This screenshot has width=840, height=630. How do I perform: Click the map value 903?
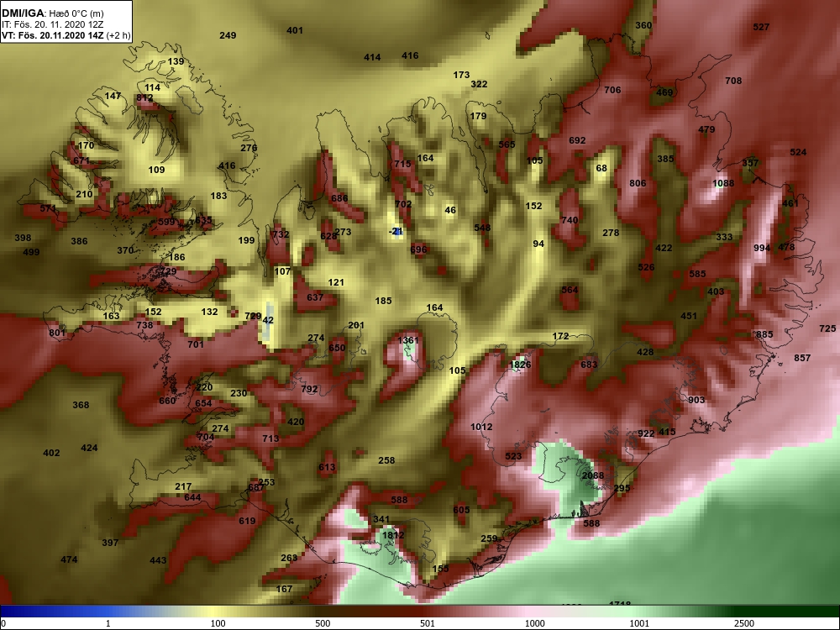pos(696,400)
